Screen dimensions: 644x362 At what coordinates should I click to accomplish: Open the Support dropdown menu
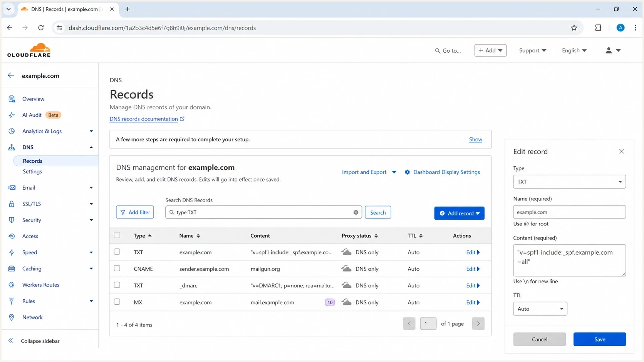click(533, 50)
